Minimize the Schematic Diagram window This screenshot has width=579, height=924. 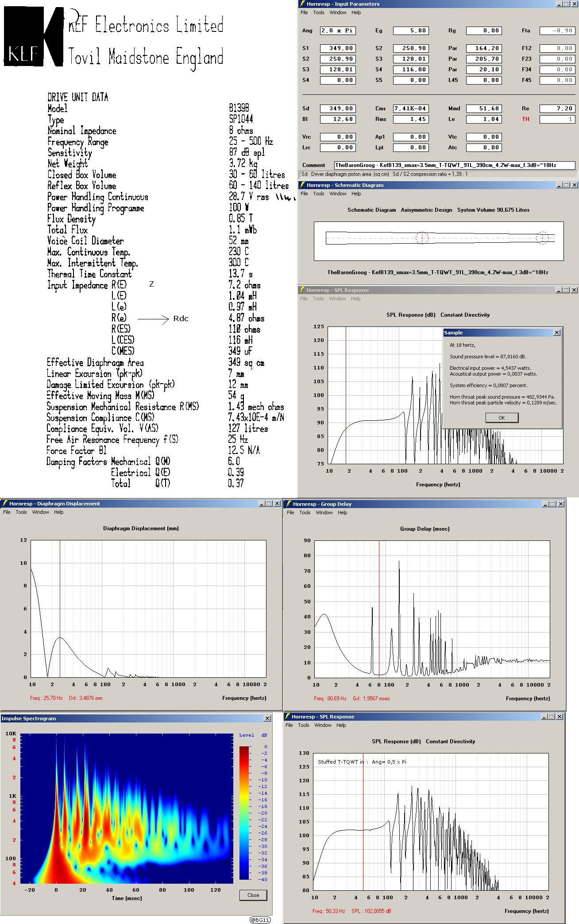559,185
